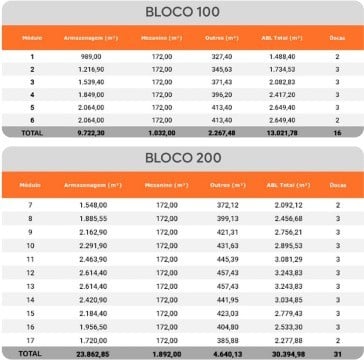Click the 13.021,78 ABL total value
The image size is (364, 362).
tap(282, 133)
